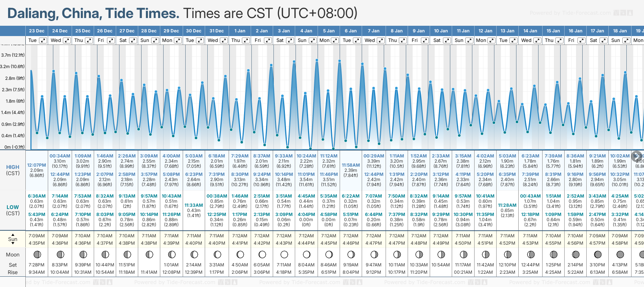Select the 31 Dec date column header
The height and width of the screenshot is (287, 644).
tap(217, 31)
